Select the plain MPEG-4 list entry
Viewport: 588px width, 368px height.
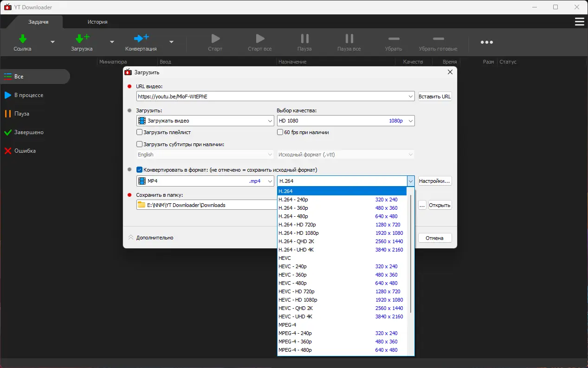[x=342, y=325]
